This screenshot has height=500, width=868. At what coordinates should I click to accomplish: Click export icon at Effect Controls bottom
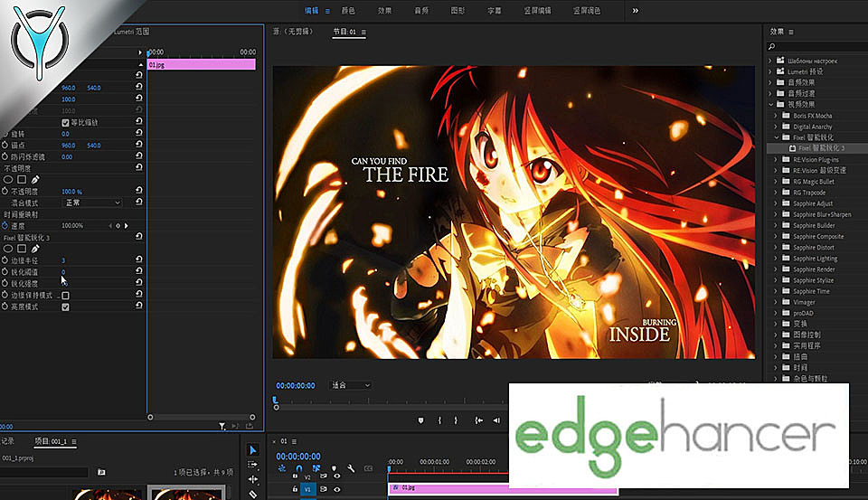click(x=250, y=426)
